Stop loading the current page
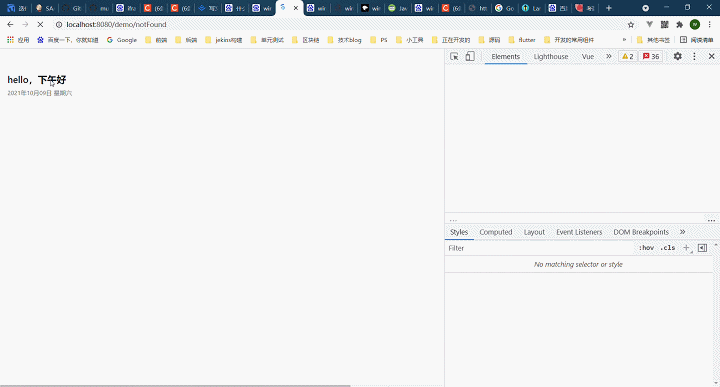Viewport: 720px width, 387px height. coord(40,24)
